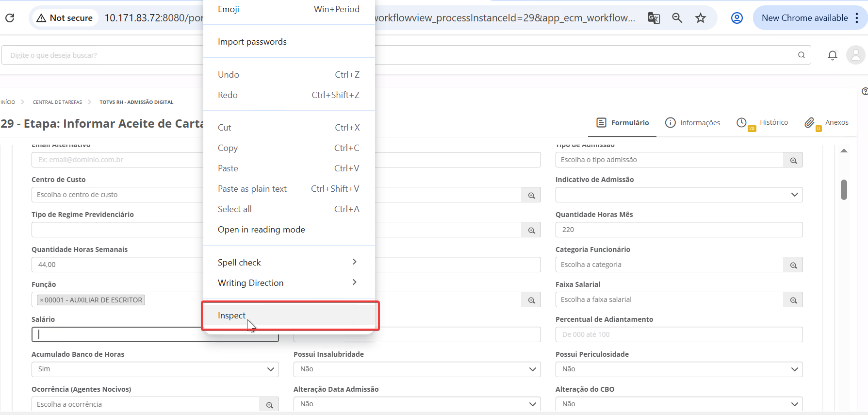Open notifications bell icon
This screenshot has height=415, width=868.
pyautogui.click(x=833, y=55)
